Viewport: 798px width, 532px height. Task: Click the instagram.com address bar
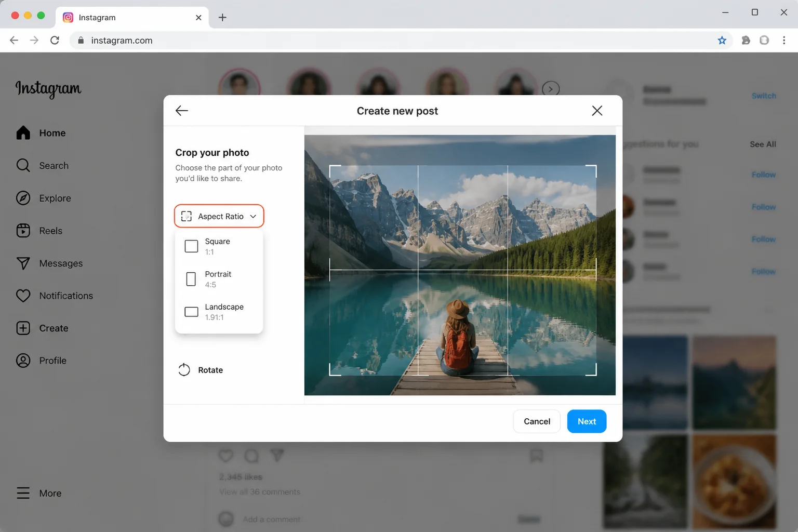pyautogui.click(x=400, y=40)
